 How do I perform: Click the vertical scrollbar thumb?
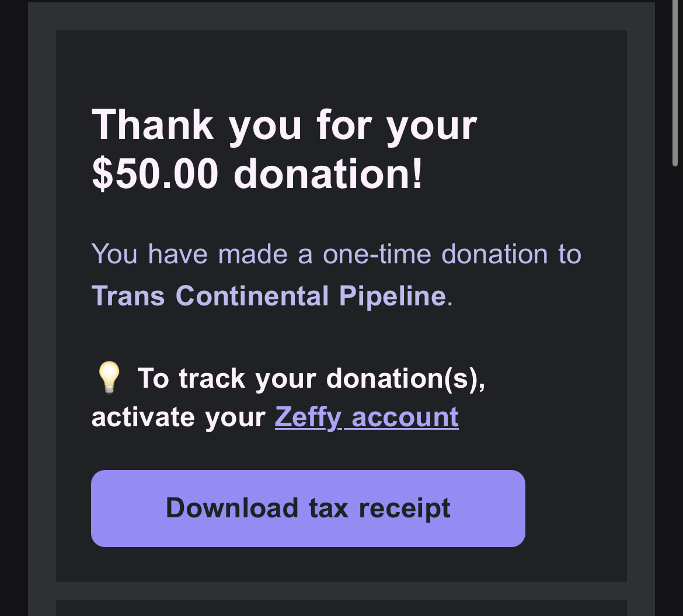point(675,82)
